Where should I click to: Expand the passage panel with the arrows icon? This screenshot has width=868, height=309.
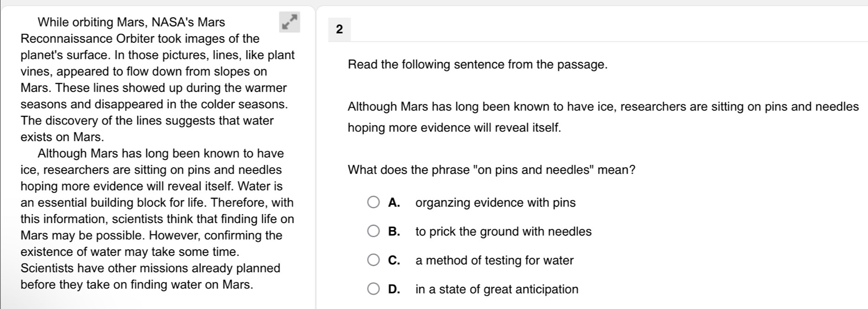click(289, 22)
